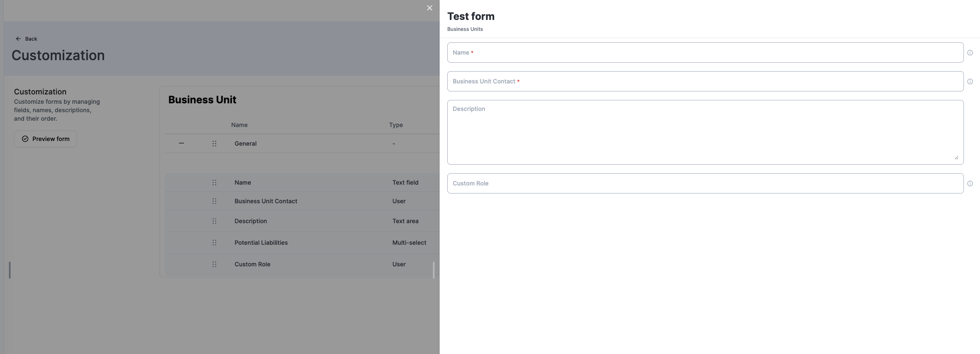The image size is (980, 354).
Task: Click into the Description text area
Action: (705, 132)
